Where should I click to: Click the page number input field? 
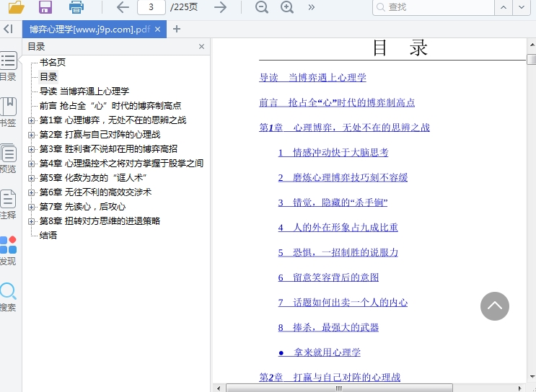151,7
